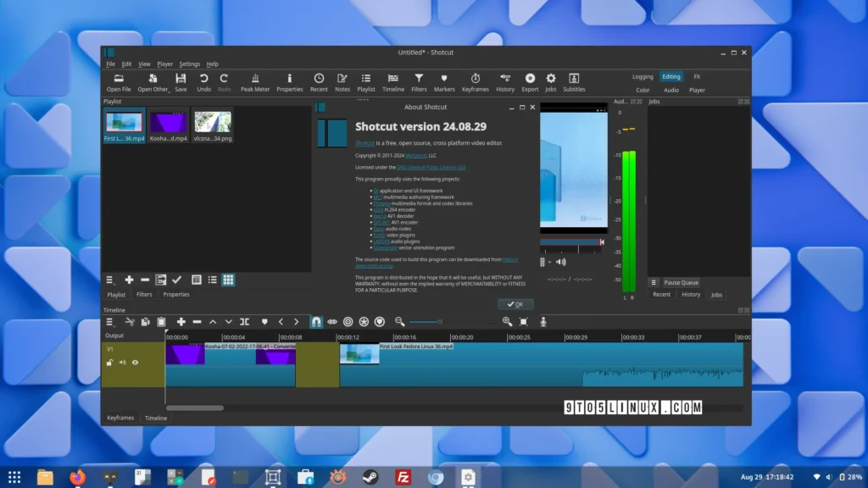Viewport: 868px width, 488px height.
Task: Create a marker in timeline toolbar
Action: coord(264,321)
